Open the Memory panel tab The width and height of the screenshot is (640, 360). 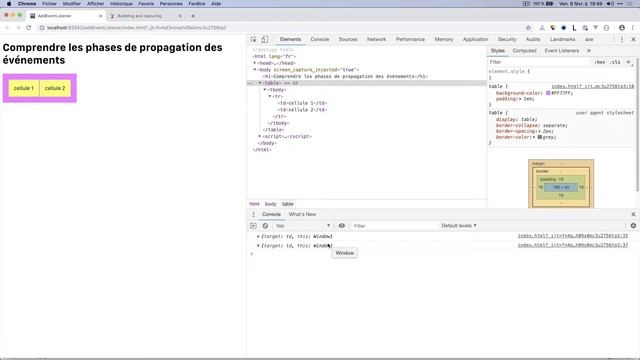click(444, 40)
